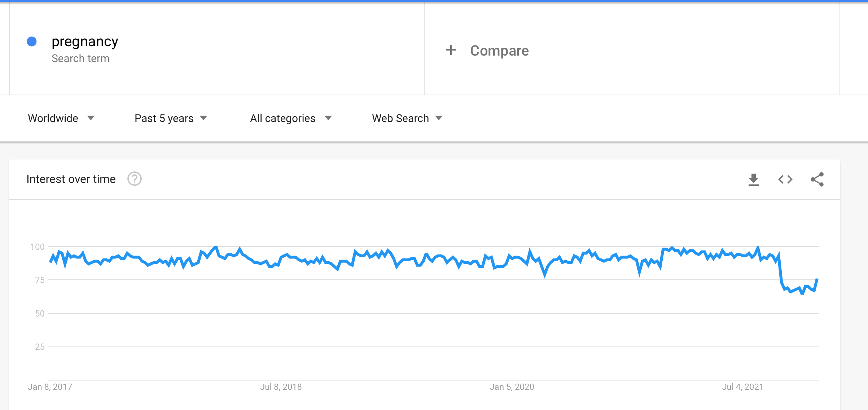
Task: Edit the pregnancy search term
Action: tap(85, 42)
